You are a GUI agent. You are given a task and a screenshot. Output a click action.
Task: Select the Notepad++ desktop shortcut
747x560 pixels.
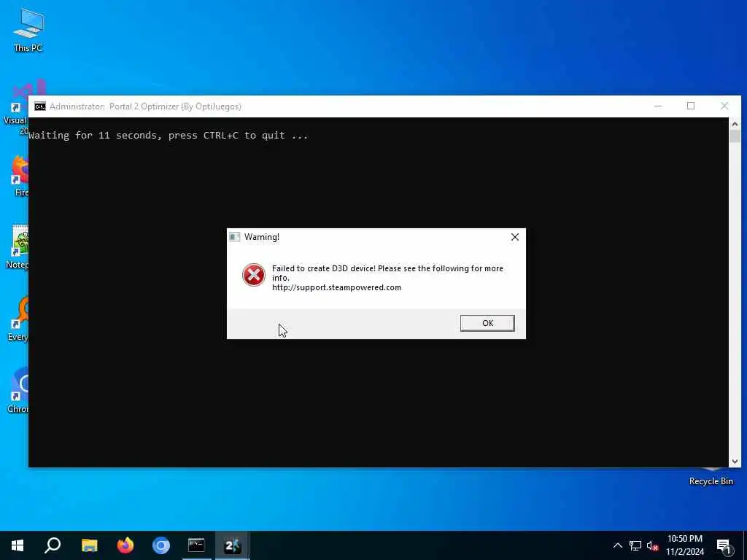coord(18,248)
